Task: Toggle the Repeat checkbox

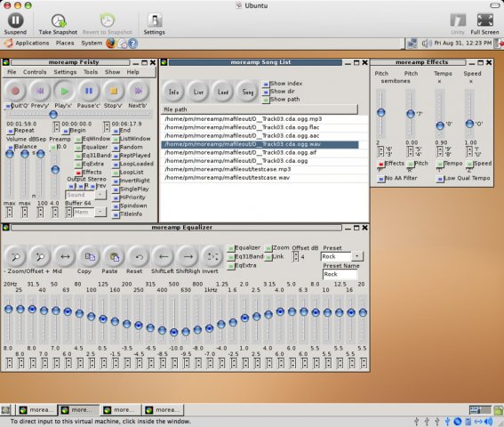Action: (11, 132)
